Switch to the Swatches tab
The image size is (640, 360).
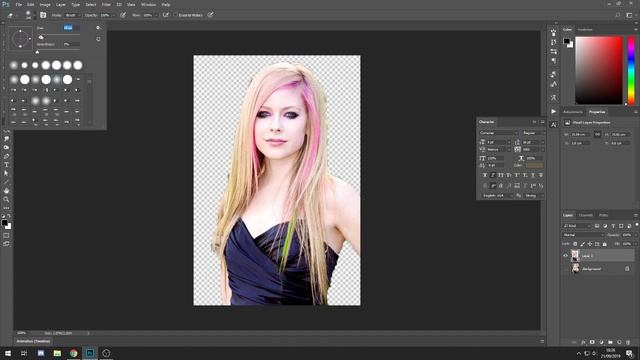585,30
